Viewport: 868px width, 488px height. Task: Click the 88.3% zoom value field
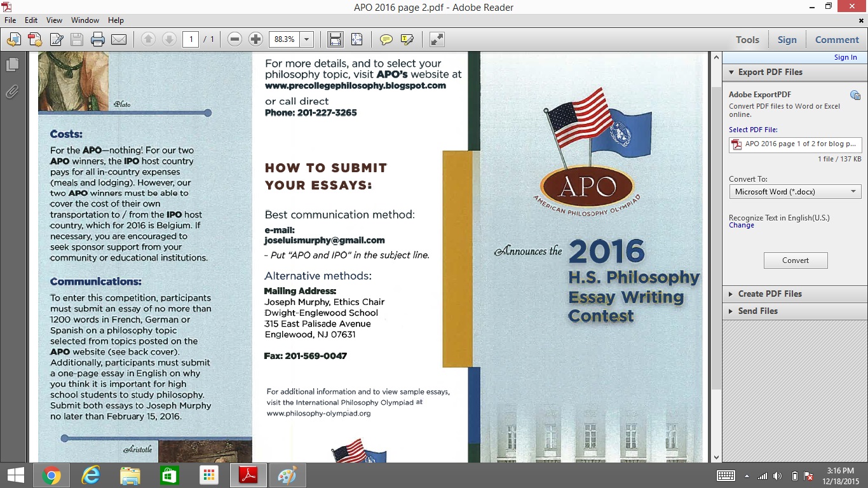pyautogui.click(x=284, y=39)
